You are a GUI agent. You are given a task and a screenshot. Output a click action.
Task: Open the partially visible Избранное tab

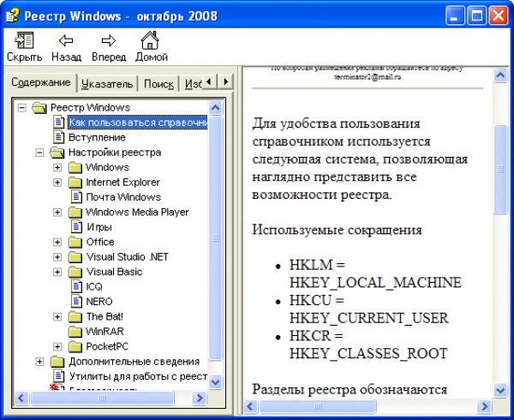193,84
